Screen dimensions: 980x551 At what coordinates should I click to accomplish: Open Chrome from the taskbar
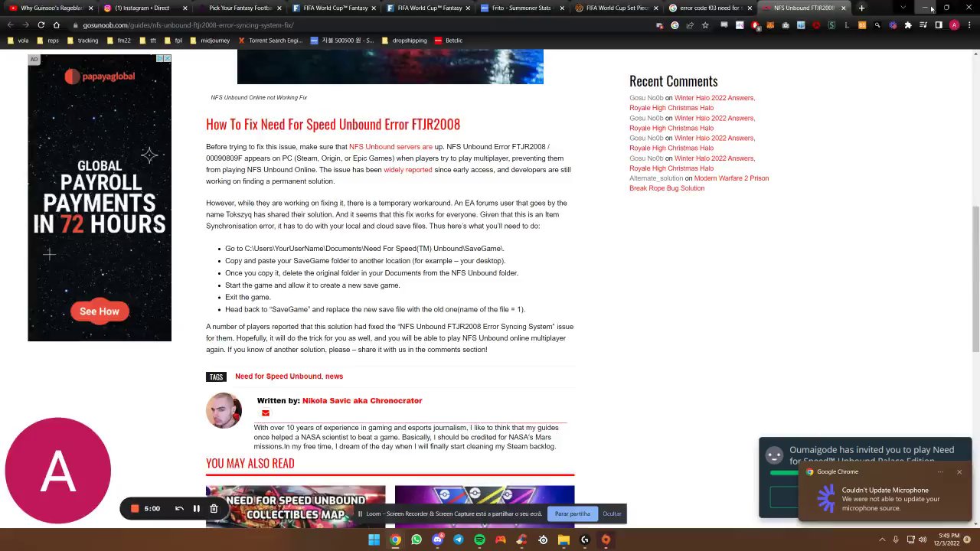(x=395, y=540)
